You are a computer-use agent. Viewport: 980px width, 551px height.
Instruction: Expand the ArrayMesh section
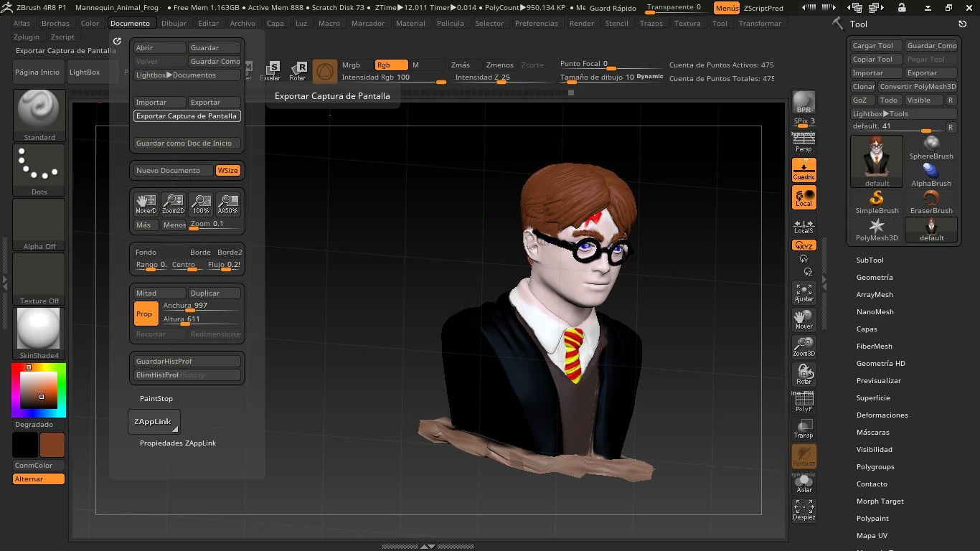(x=875, y=295)
